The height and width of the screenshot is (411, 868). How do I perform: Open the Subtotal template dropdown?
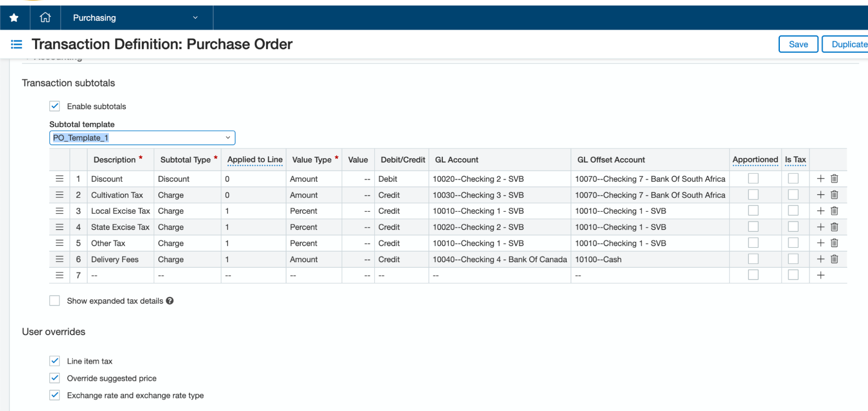click(228, 138)
